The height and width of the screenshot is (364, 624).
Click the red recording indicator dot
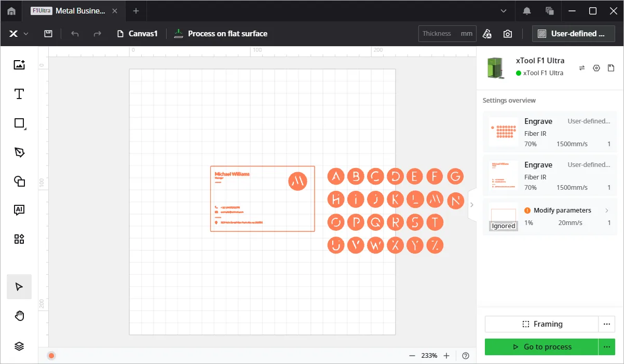tap(51, 355)
